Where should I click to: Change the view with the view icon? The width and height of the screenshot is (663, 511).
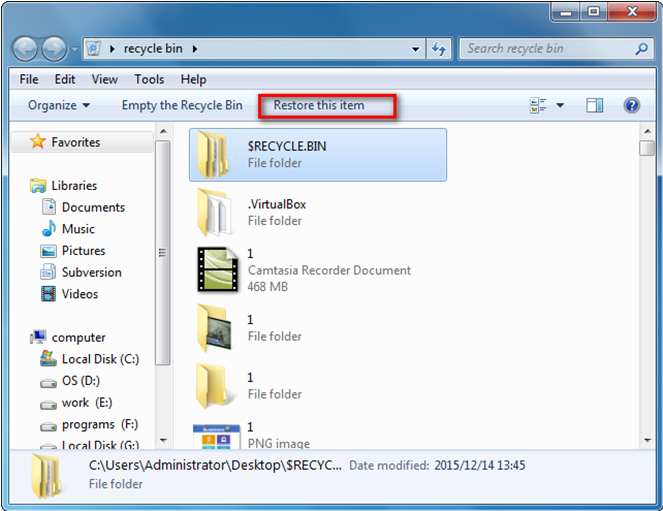tap(538, 105)
